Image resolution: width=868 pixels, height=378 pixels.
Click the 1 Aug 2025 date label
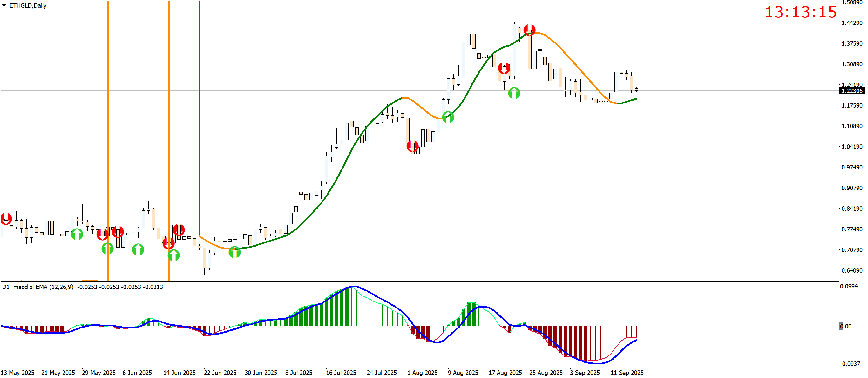tap(422, 373)
